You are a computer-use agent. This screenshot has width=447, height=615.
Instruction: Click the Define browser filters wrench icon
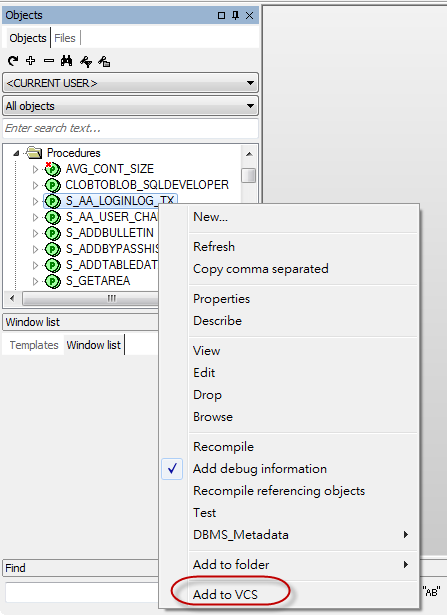click(x=86, y=61)
